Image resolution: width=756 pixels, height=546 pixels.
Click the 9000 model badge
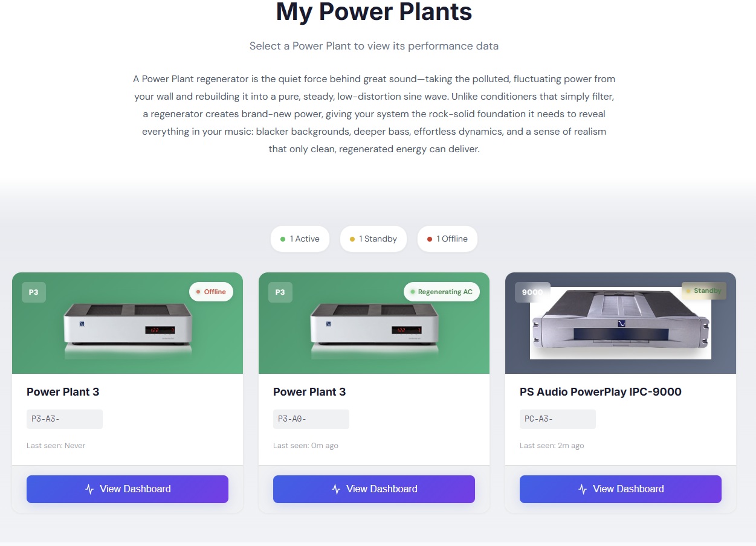pos(532,292)
